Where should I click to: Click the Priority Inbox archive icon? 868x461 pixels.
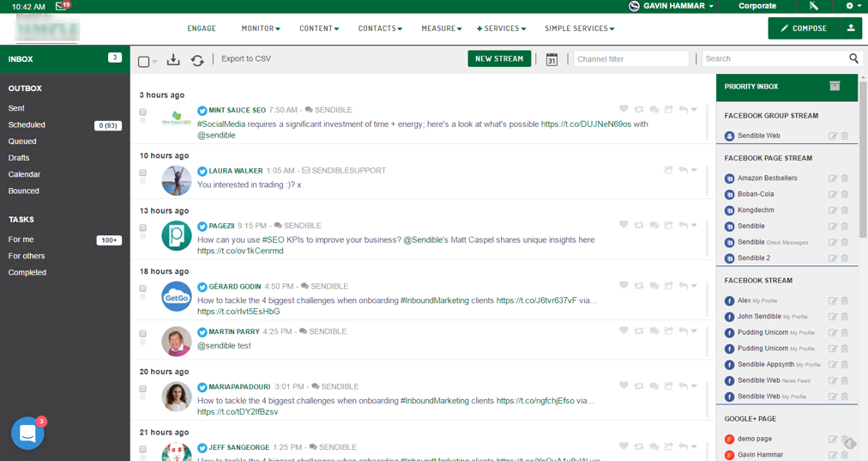click(835, 85)
